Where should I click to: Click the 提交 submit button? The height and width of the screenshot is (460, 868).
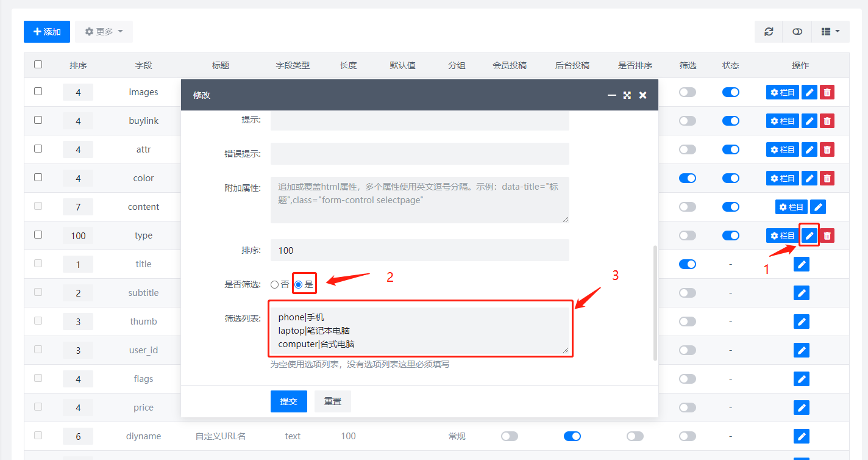(289, 401)
